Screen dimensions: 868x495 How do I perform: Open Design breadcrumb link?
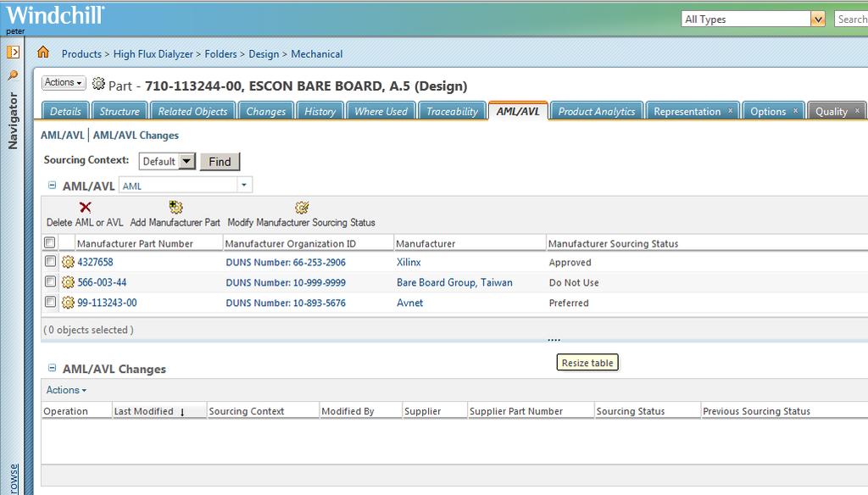click(264, 53)
